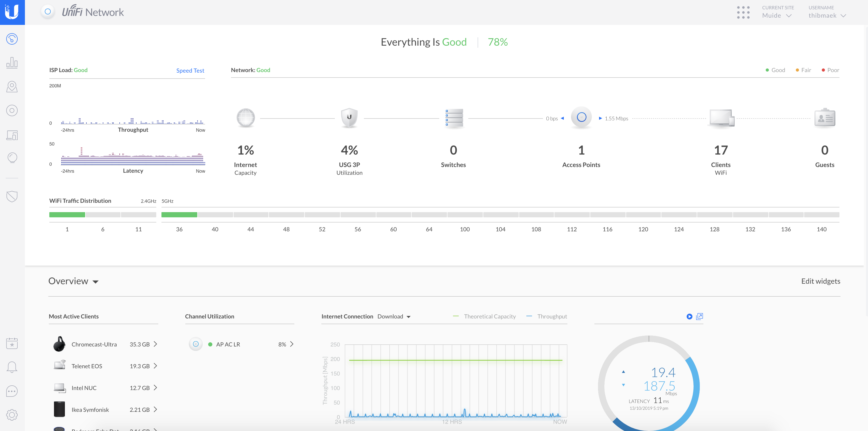The width and height of the screenshot is (868, 431).
Task: Open the Statistics page in the sidebar
Action: click(12, 63)
